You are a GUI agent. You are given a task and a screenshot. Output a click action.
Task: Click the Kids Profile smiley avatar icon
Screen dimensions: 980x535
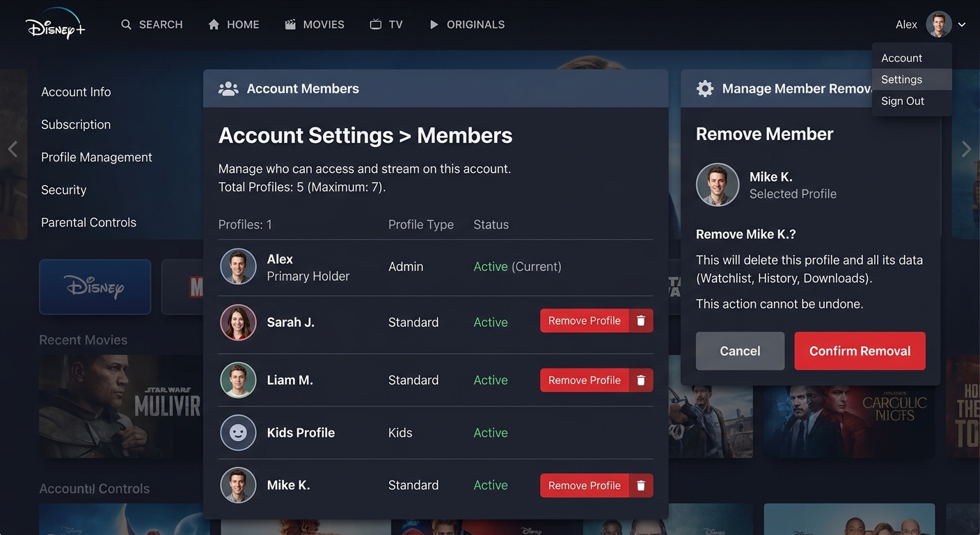238,433
